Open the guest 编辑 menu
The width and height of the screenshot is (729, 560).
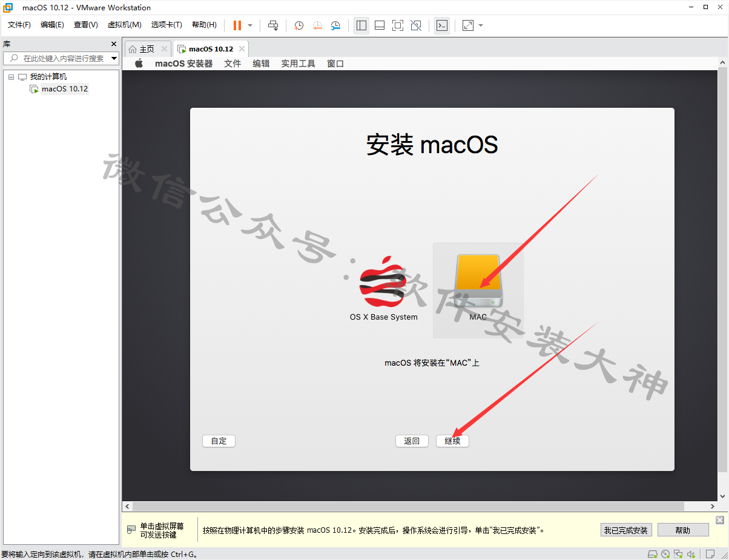261,64
